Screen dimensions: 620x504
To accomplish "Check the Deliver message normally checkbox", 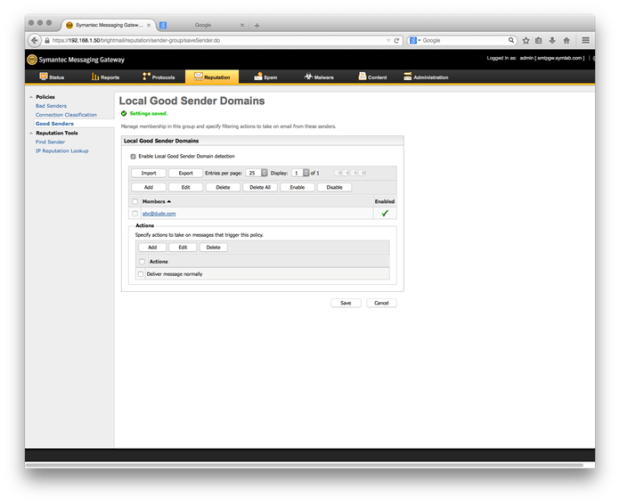I will point(141,274).
